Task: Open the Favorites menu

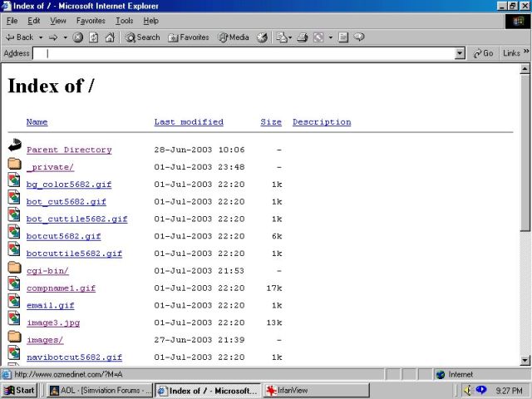Action: [x=91, y=20]
